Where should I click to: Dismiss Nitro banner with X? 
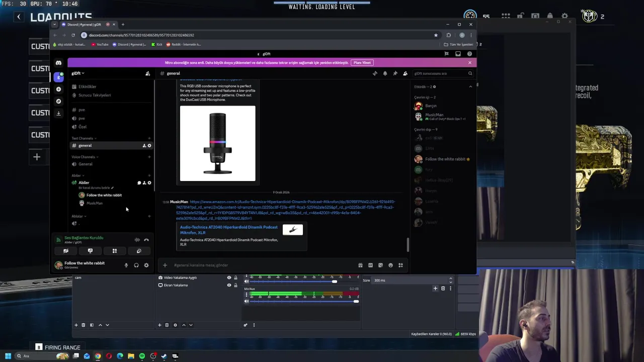point(469,63)
